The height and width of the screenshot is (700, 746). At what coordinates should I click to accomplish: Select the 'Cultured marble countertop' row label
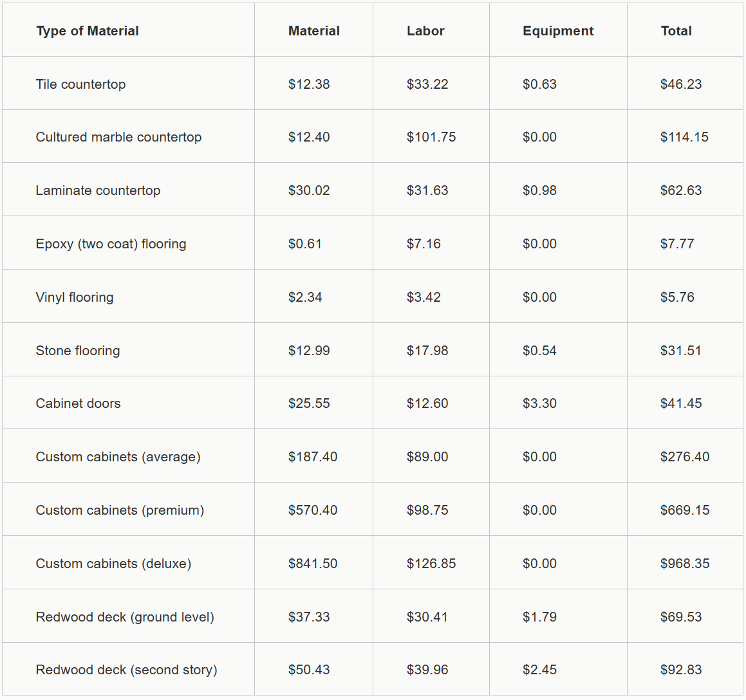pyautogui.click(x=119, y=137)
